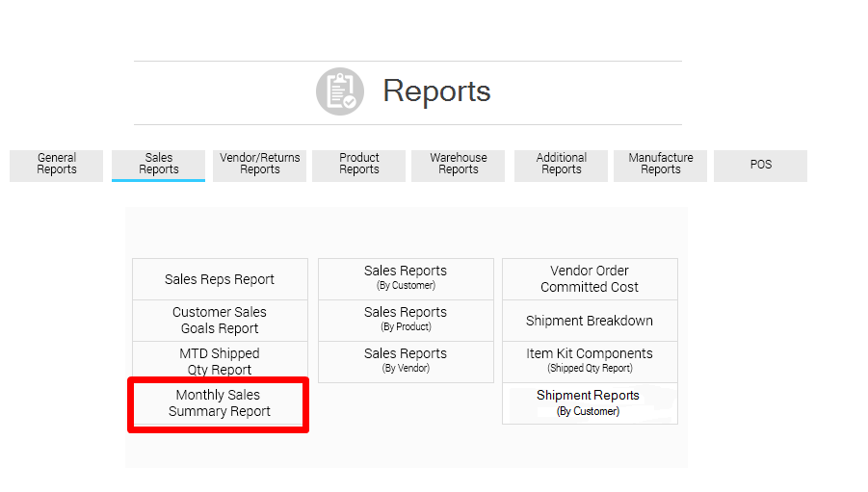Open Sales Reports by Customer
This screenshot has height=492, width=868.
(406, 278)
